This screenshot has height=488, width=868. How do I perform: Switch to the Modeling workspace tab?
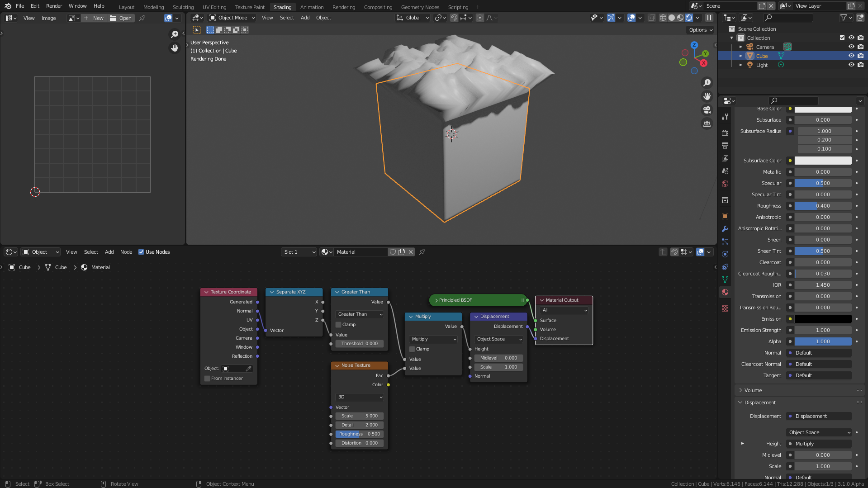pos(154,7)
